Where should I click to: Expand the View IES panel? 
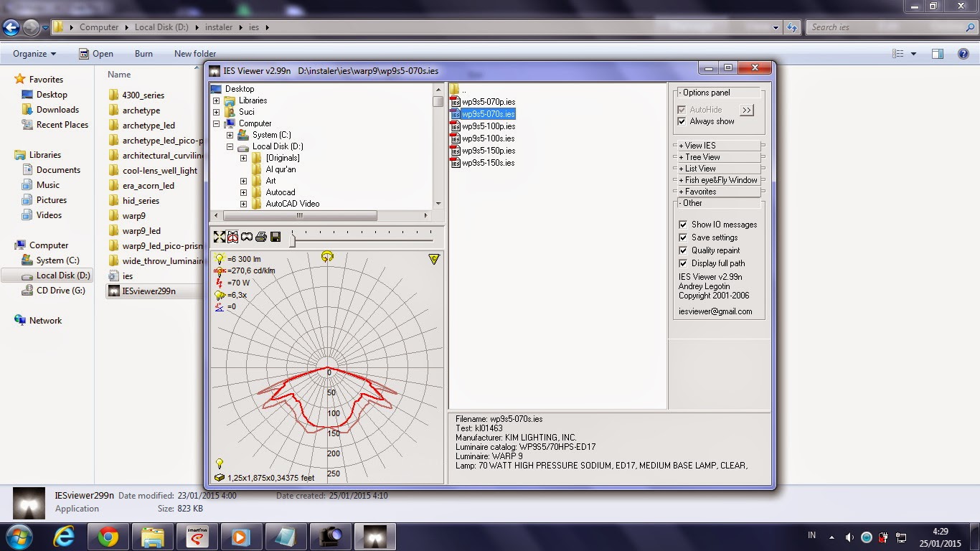pyautogui.click(x=719, y=145)
